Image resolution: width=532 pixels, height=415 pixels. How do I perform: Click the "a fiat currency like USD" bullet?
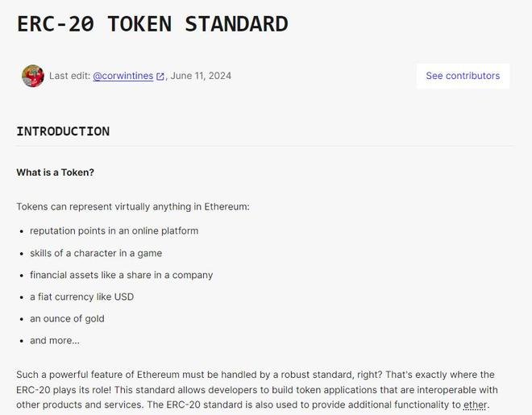tap(81, 297)
